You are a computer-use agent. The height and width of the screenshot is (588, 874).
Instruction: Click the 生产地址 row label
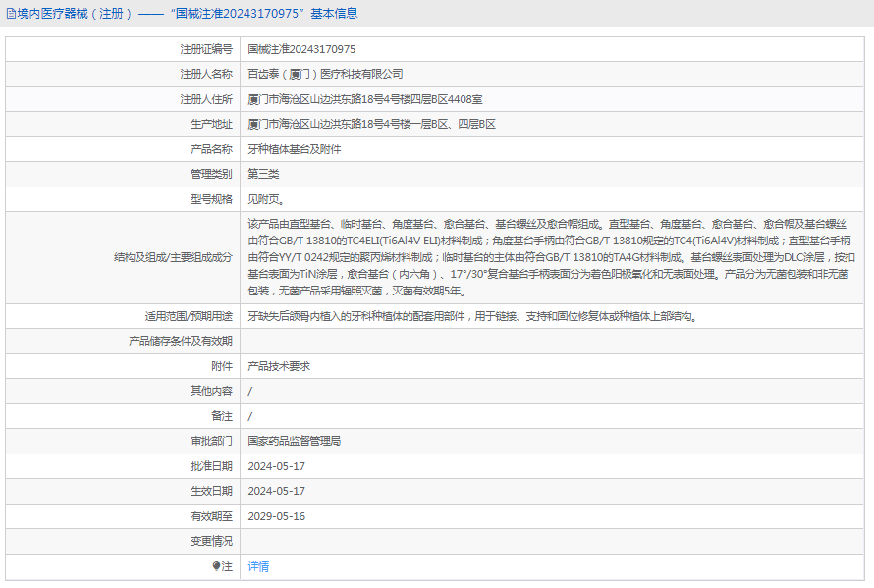point(211,124)
